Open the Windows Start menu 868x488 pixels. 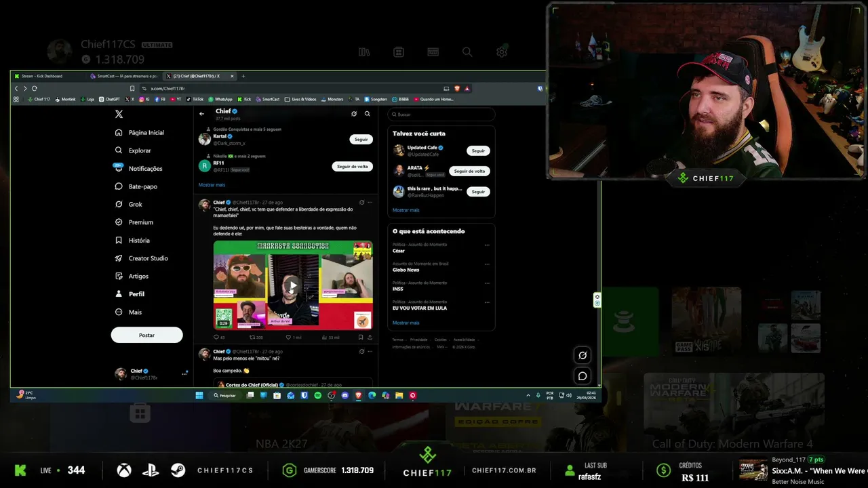(199, 395)
